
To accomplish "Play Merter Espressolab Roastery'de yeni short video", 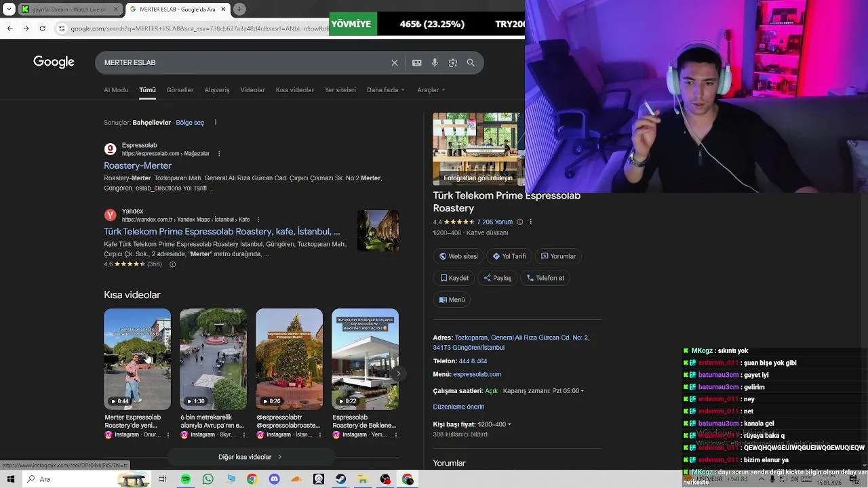I will [137, 359].
